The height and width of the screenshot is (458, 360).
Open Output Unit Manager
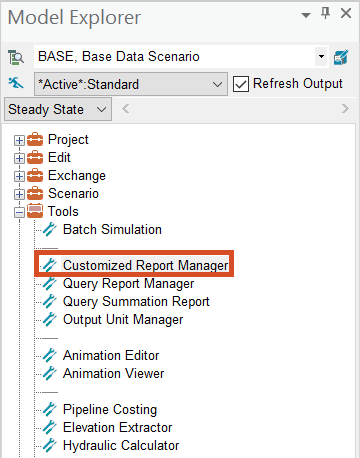pyautogui.click(x=123, y=319)
